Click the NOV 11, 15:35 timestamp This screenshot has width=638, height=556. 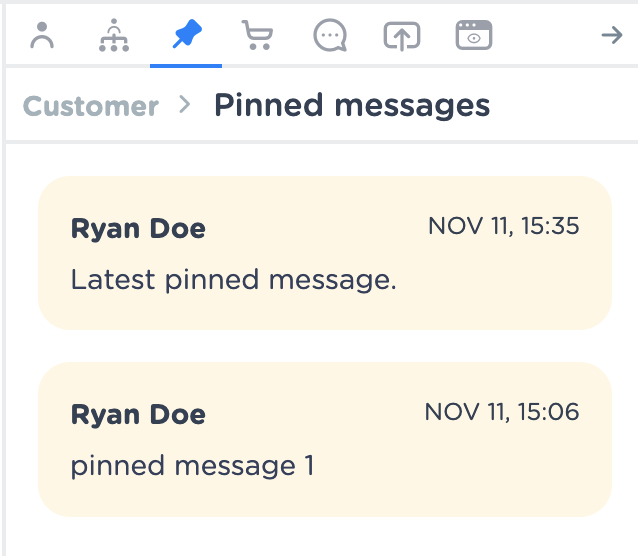(x=503, y=226)
